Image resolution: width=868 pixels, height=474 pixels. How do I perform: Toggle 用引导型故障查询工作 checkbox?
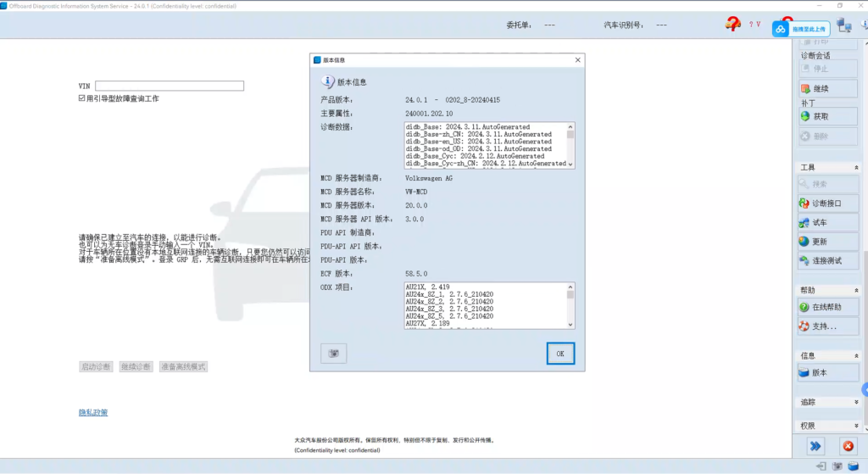coord(82,99)
